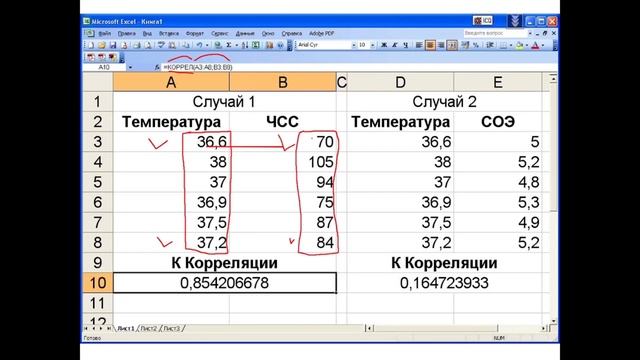This screenshot has height=360, width=640.
Task: Open the Arial Cyr font name dropdown
Action: click(354, 45)
